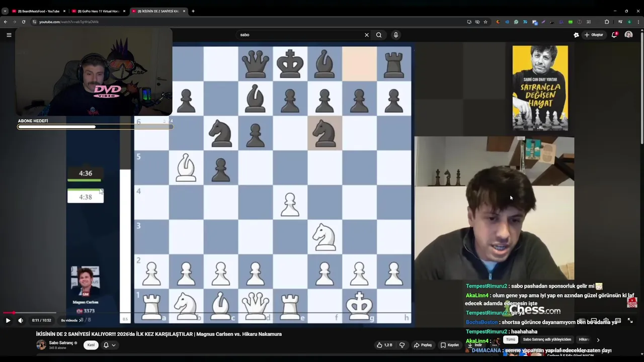This screenshot has width=644, height=362.
Task: Open YouTube notifications bell
Action: pyautogui.click(x=615, y=35)
